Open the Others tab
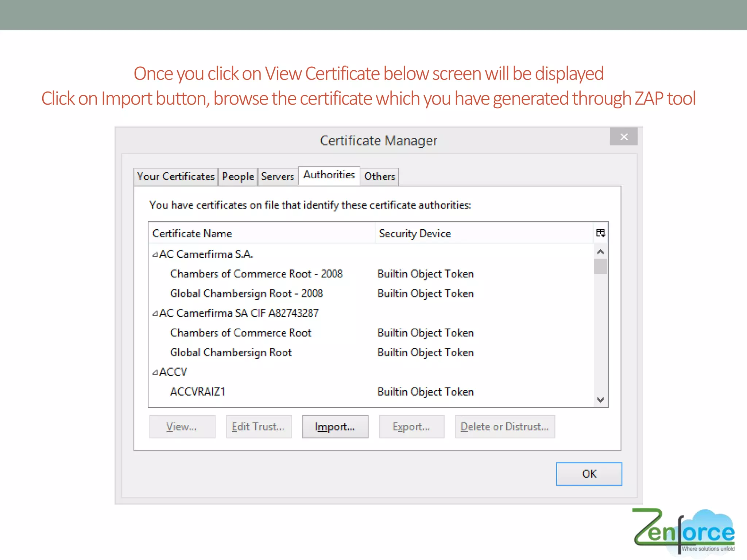The width and height of the screenshot is (747, 560). point(379,176)
